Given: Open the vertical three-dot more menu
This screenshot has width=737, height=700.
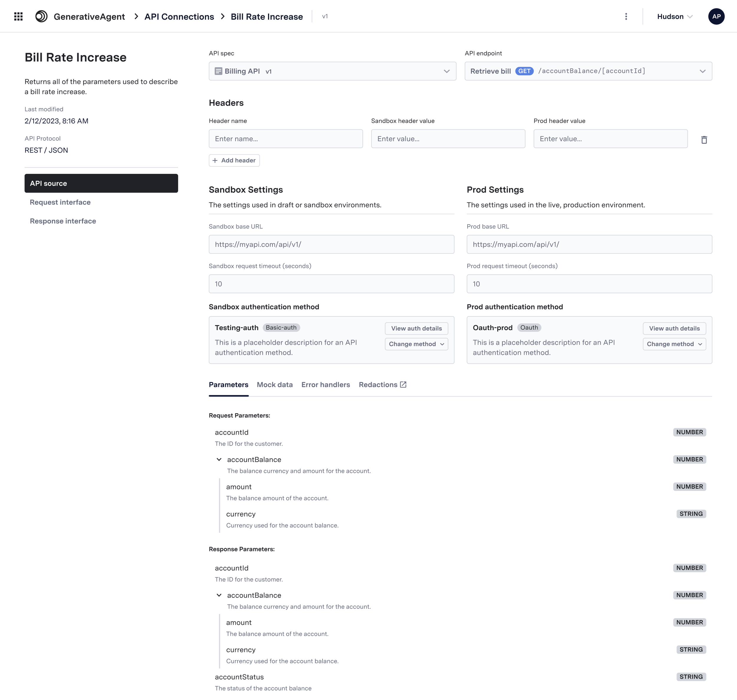Looking at the screenshot, I should [x=626, y=17].
